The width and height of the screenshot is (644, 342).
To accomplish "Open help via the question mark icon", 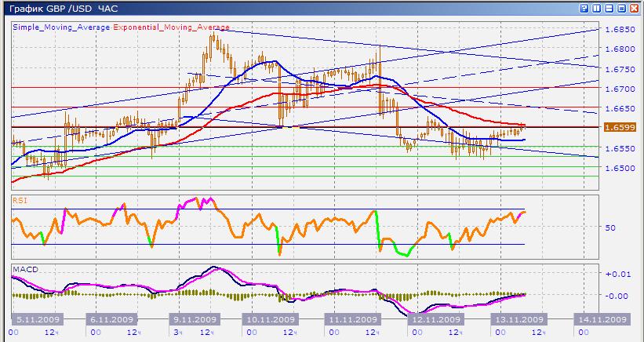I will click(584, 8).
